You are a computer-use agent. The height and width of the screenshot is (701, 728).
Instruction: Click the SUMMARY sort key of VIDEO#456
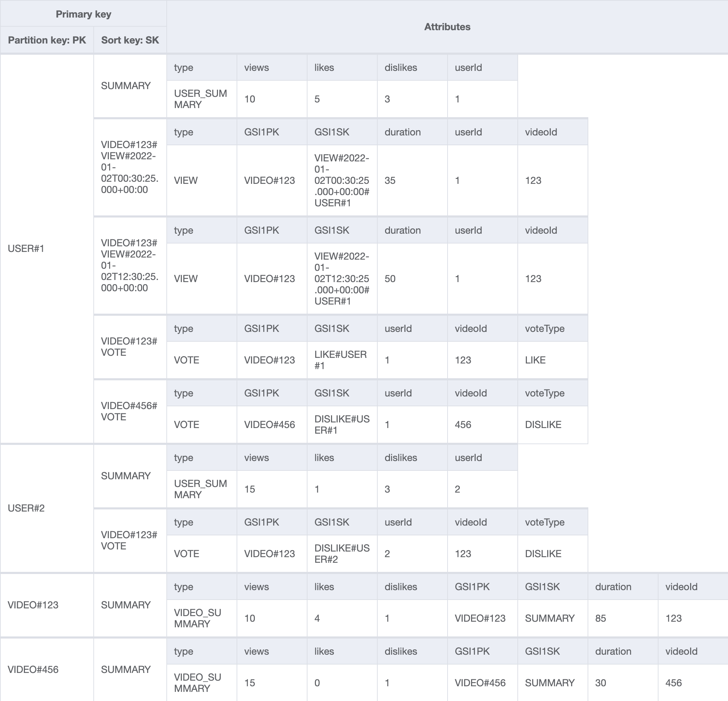(x=130, y=669)
